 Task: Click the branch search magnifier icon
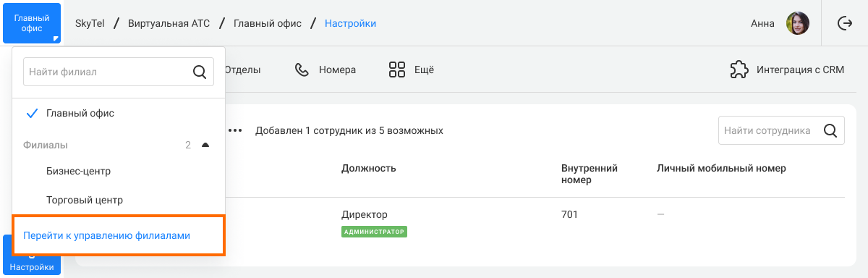tap(200, 72)
